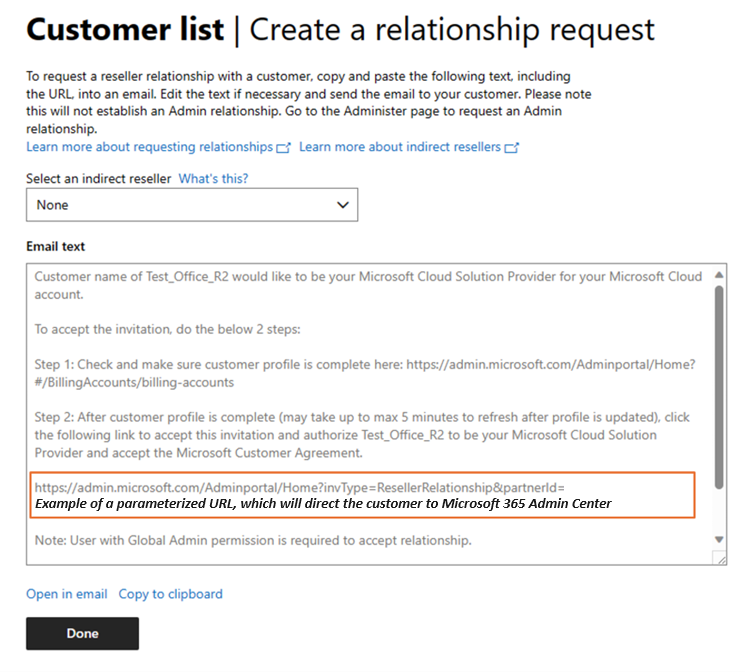Click the "Open in email" link
Image resolution: width=745 pixels, height=672 pixels.
(x=66, y=594)
